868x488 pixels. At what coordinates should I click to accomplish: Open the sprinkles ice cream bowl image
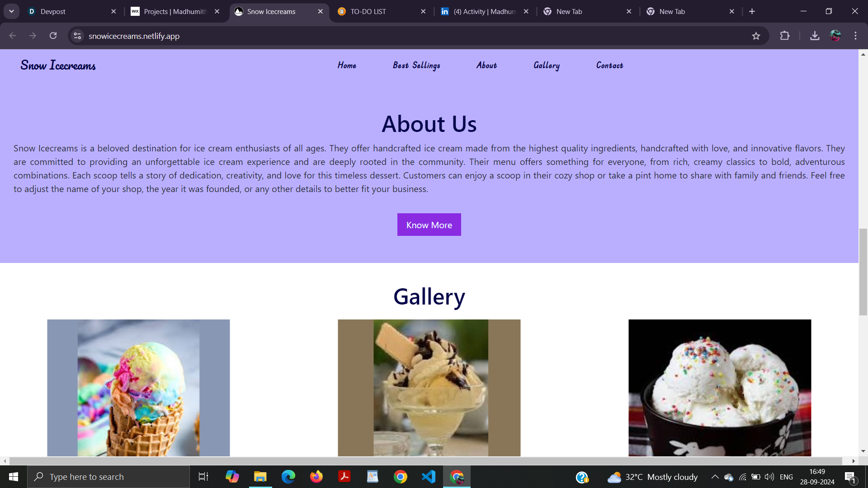(720, 388)
